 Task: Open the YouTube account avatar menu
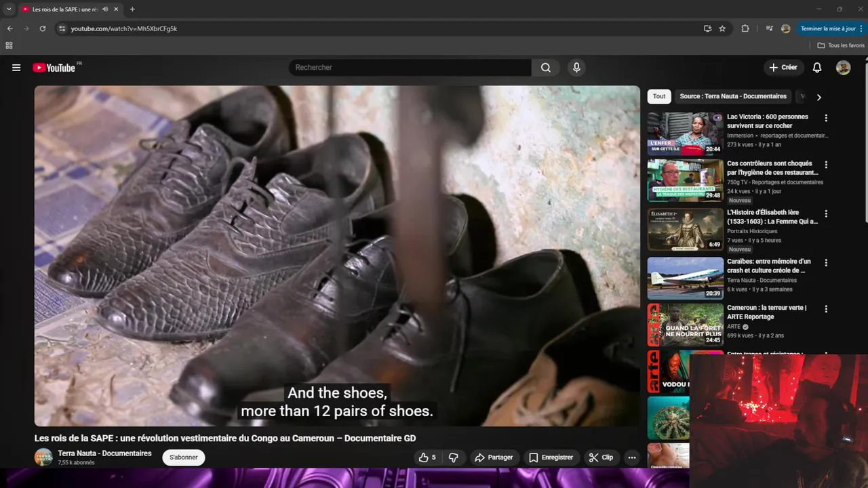843,68
